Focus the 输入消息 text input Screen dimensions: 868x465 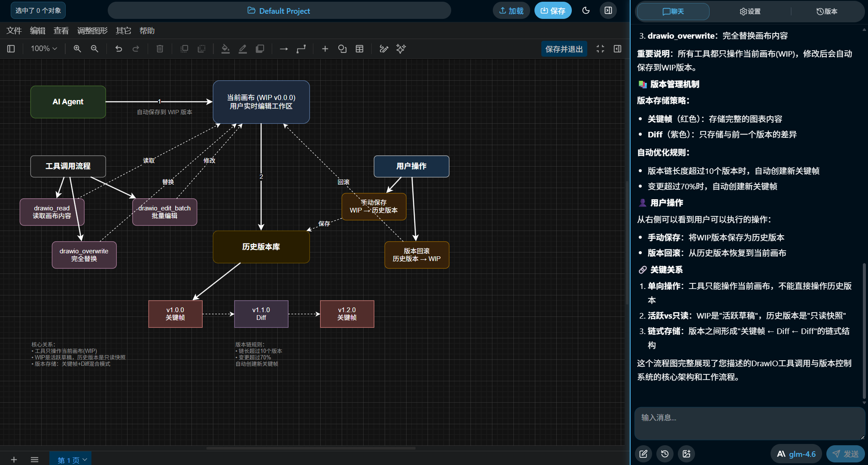click(x=750, y=423)
